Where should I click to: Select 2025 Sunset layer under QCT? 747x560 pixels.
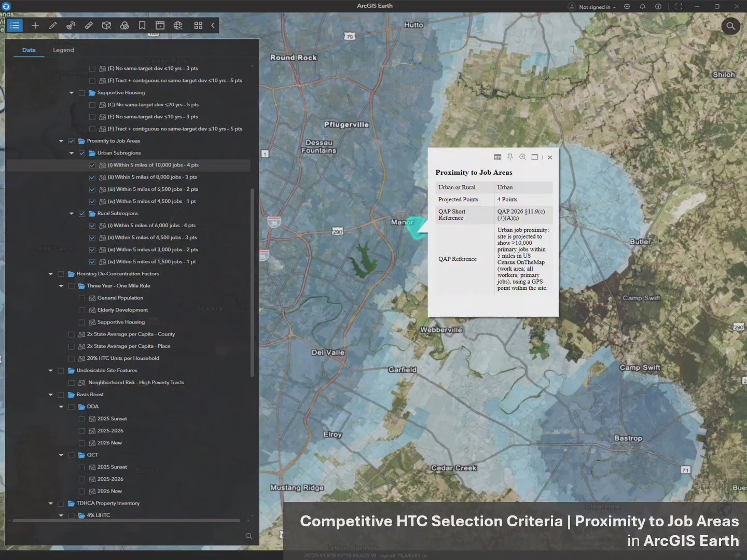pyautogui.click(x=112, y=467)
